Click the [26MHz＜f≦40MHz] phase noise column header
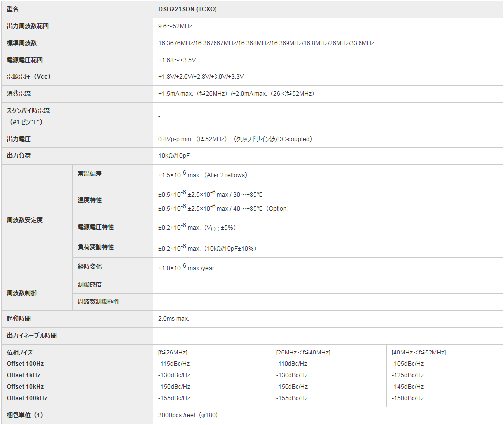504x425 pixels. click(x=303, y=353)
